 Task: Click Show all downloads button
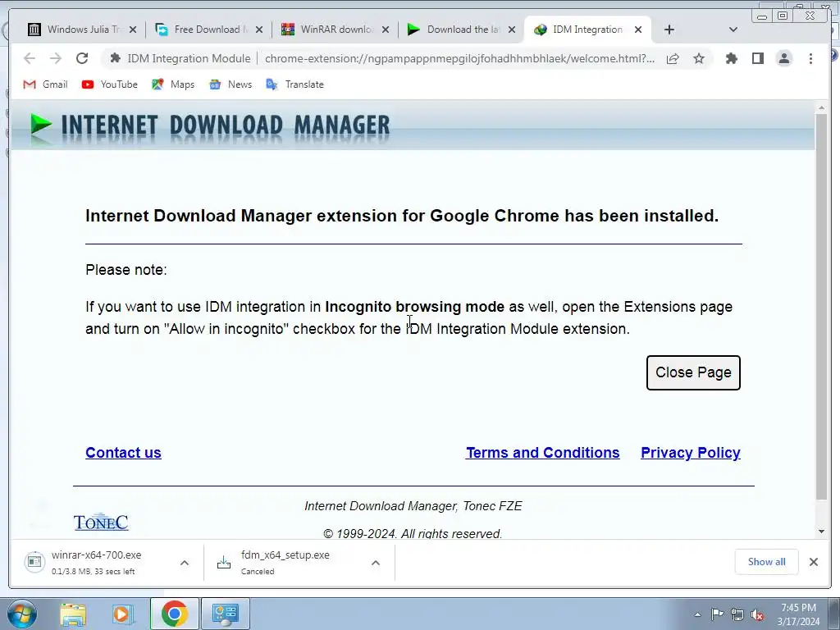(x=767, y=561)
